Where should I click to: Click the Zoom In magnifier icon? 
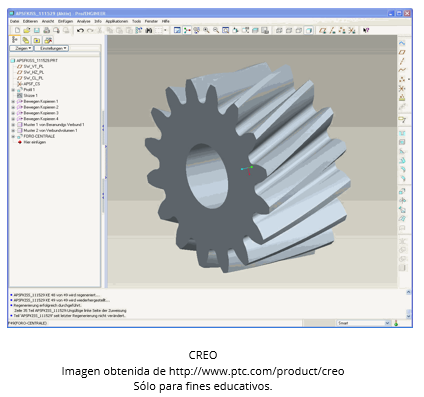206,30
